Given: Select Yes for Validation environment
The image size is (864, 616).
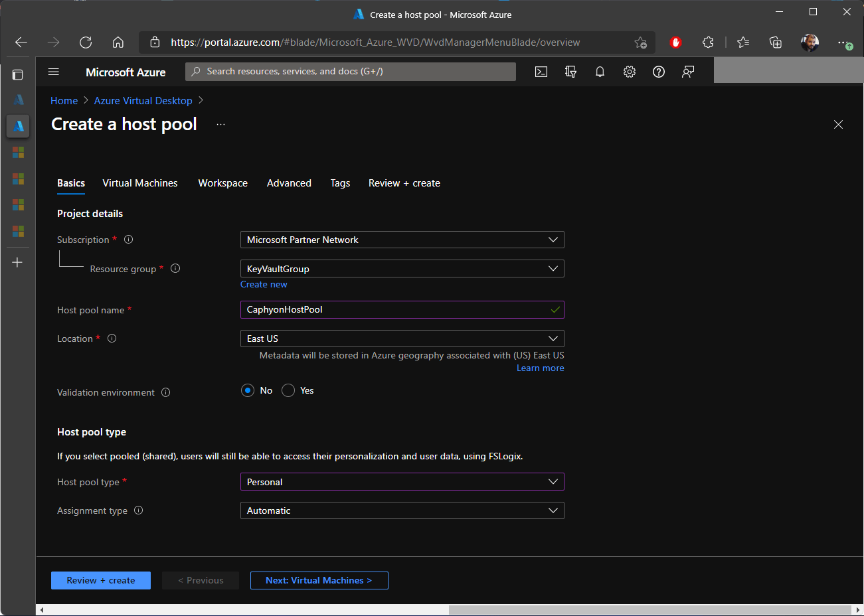Looking at the screenshot, I should pos(288,390).
